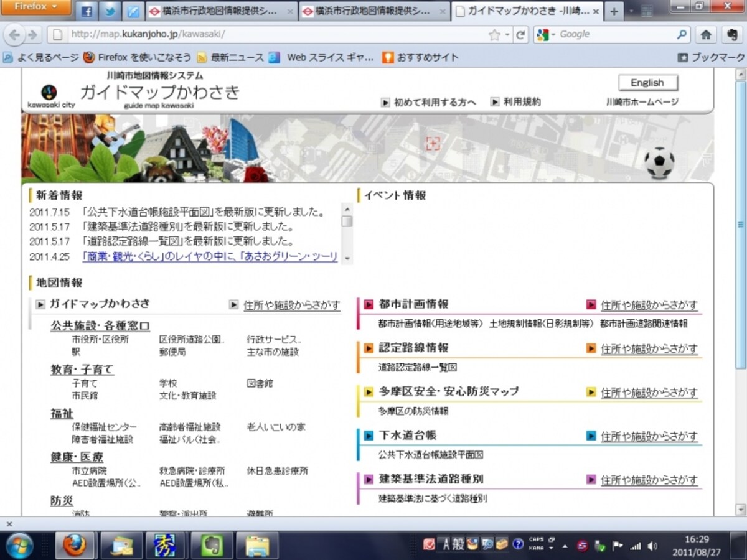This screenshot has width=747, height=560.
Task: Open a new tab with the plus button
Action: pyautogui.click(x=614, y=11)
